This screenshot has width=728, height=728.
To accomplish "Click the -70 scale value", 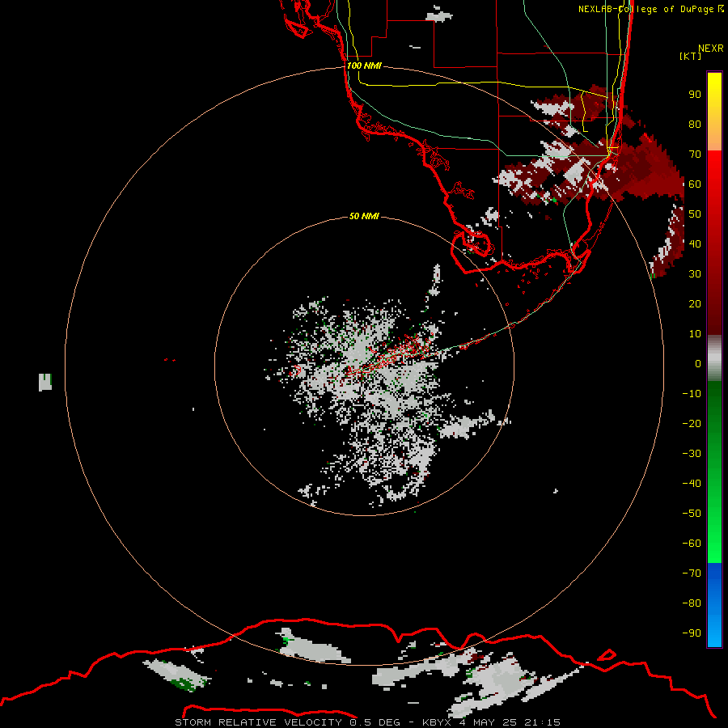I will click(x=692, y=574).
